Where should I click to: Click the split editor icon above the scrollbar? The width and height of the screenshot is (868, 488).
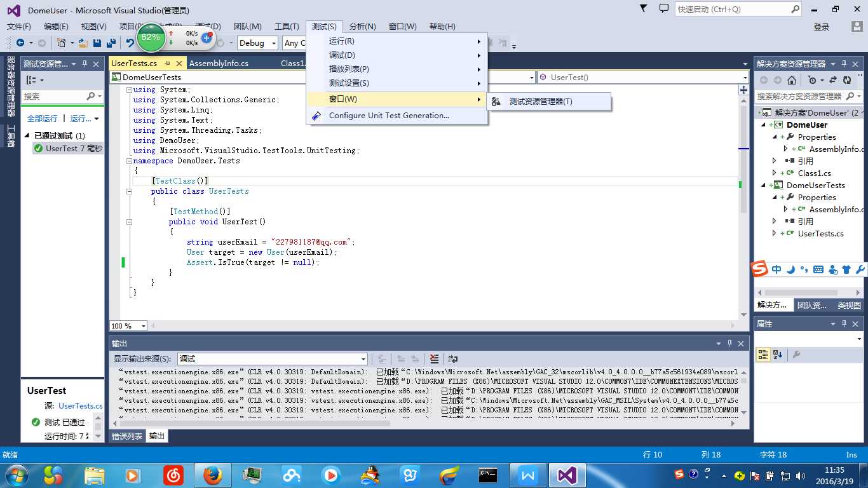click(x=743, y=90)
